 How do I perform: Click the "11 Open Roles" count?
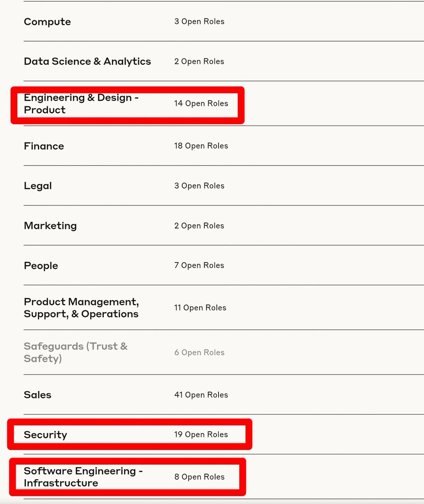[200, 308]
